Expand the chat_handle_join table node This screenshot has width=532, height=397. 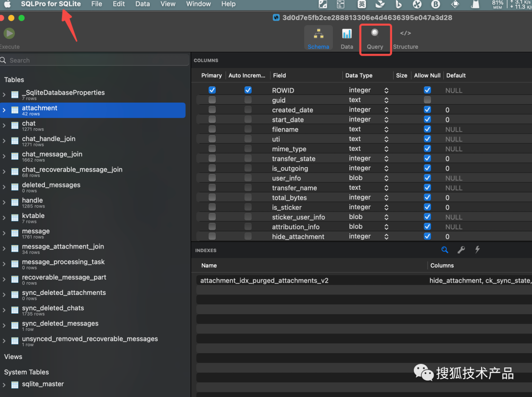[x=4, y=141]
